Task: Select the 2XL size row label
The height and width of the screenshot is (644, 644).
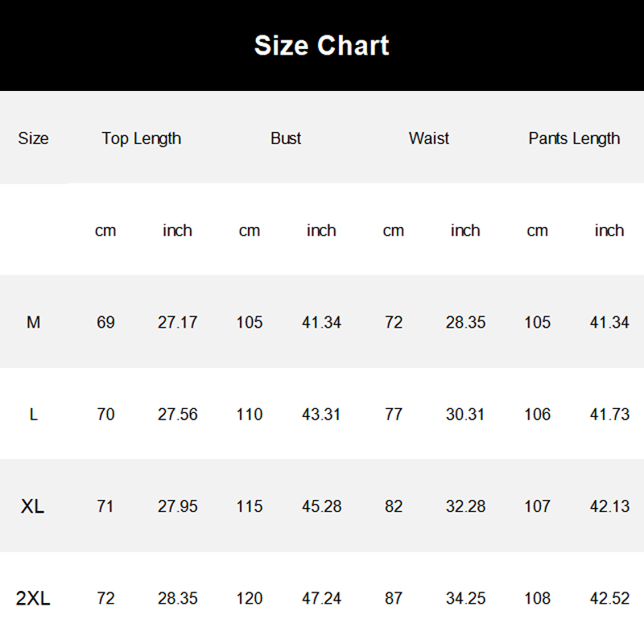Action: (x=33, y=598)
